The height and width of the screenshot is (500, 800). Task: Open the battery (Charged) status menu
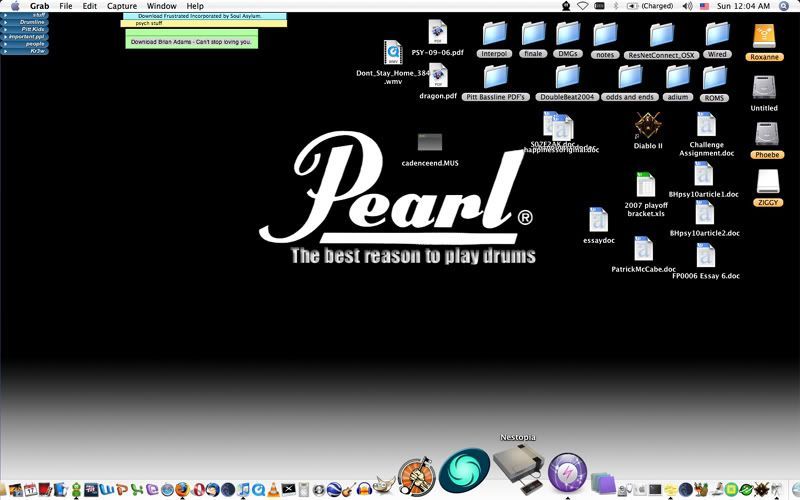649,6
